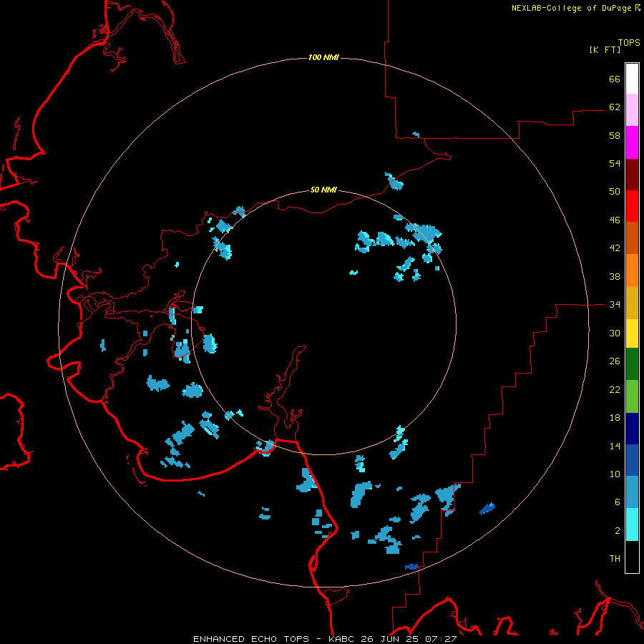Choose the light orange legend color band
This screenshot has height=644, width=644.
(x=632, y=270)
